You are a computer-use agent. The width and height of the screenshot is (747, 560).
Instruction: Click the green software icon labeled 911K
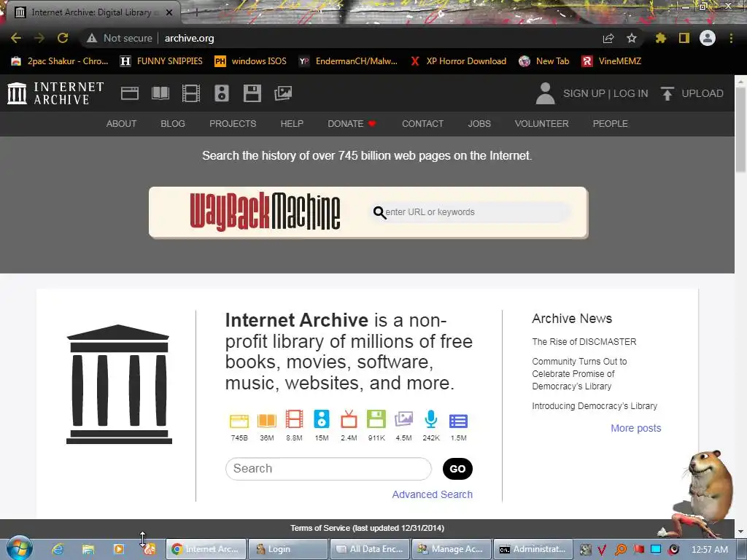click(376, 419)
